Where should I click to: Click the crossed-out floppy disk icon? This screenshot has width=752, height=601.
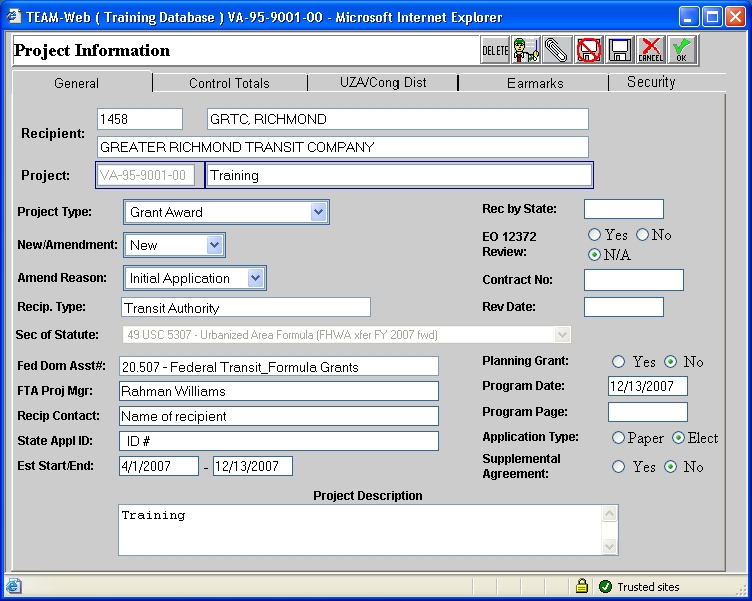(x=588, y=50)
